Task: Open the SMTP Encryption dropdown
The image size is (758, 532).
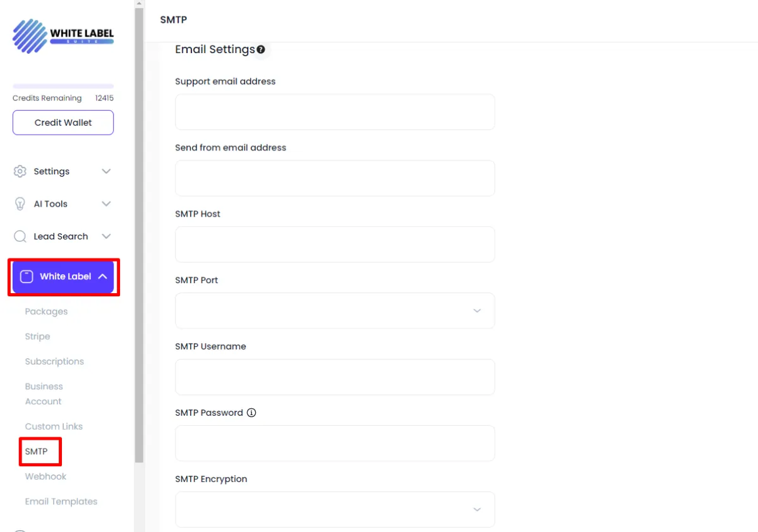Action: pos(335,509)
